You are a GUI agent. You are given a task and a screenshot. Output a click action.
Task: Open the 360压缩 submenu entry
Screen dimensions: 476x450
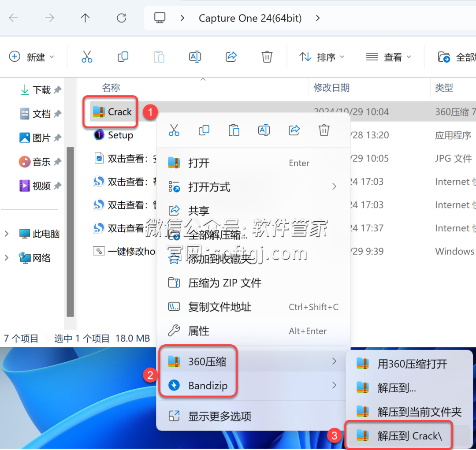pyautogui.click(x=253, y=361)
